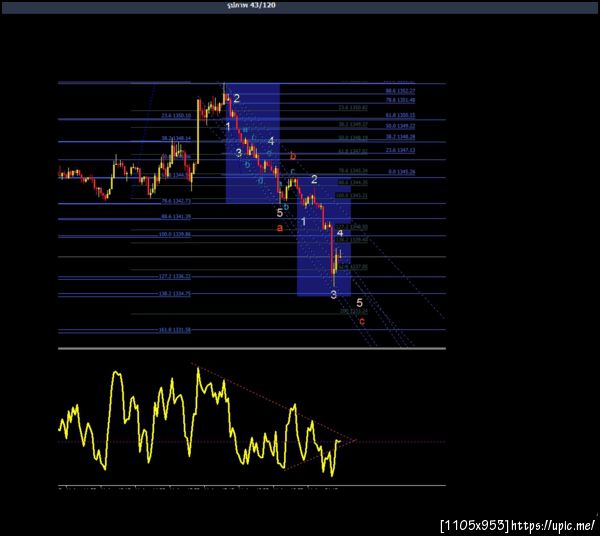The height and width of the screenshot is (536, 600).
Task: Select the red wave label 'b'
Action: [293, 156]
